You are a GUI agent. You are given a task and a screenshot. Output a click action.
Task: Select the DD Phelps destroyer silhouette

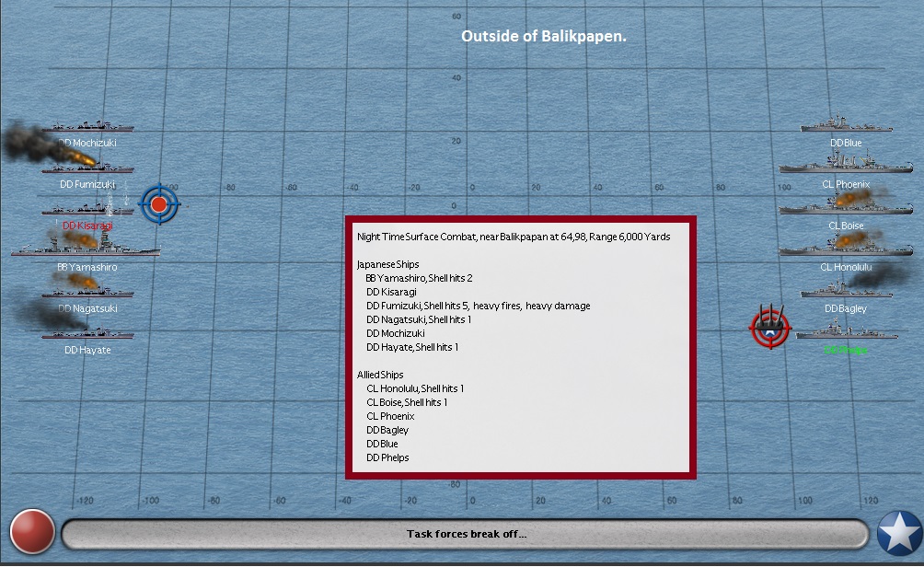846,331
